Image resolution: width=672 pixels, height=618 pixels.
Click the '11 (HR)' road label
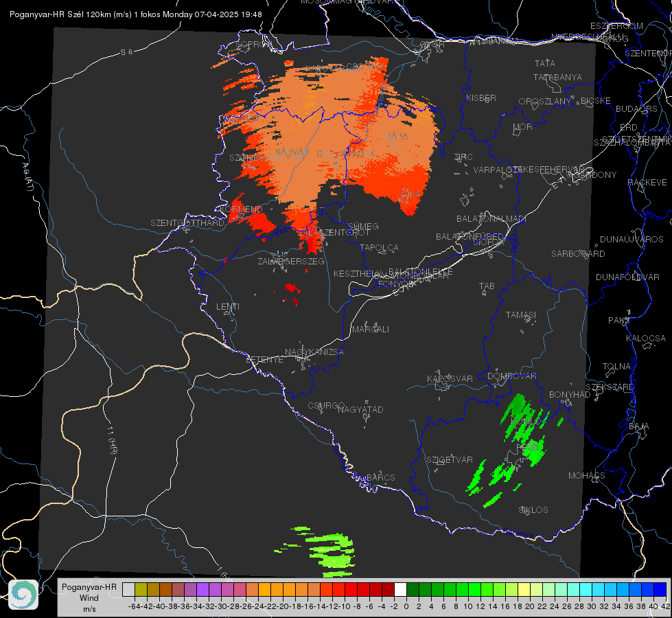113,439
